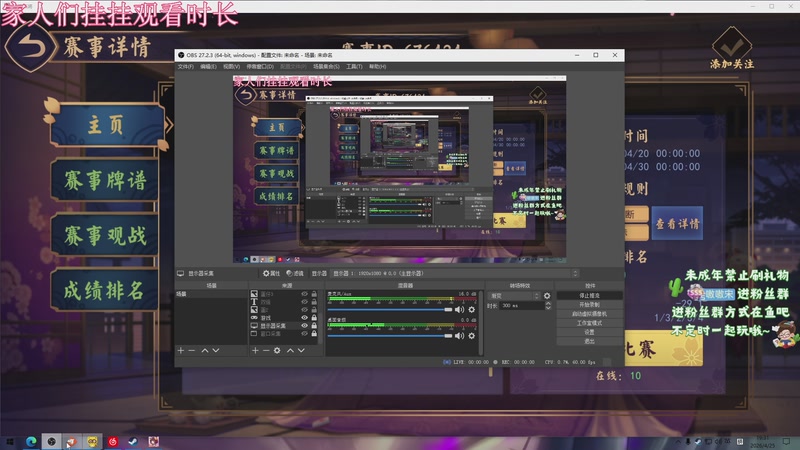Click 启动虚拟摄像机 button

pyautogui.click(x=590, y=314)
